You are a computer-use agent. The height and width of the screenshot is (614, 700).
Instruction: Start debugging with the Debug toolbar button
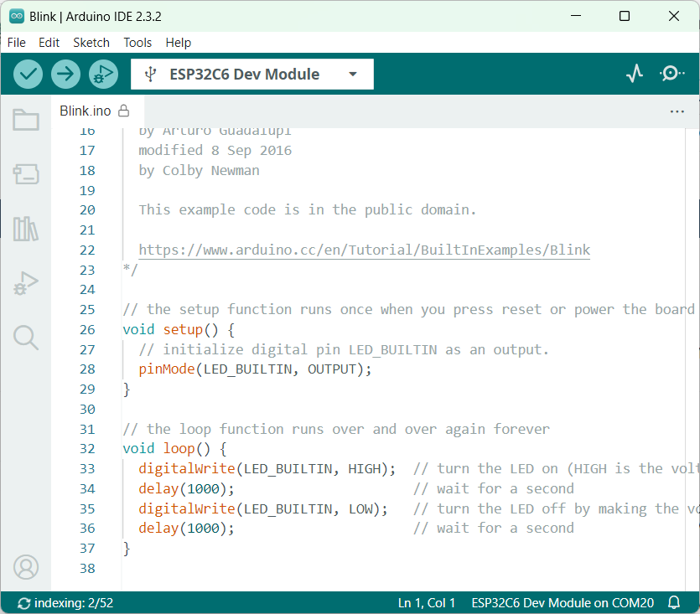pyautogui.click(x=103, y=74)
